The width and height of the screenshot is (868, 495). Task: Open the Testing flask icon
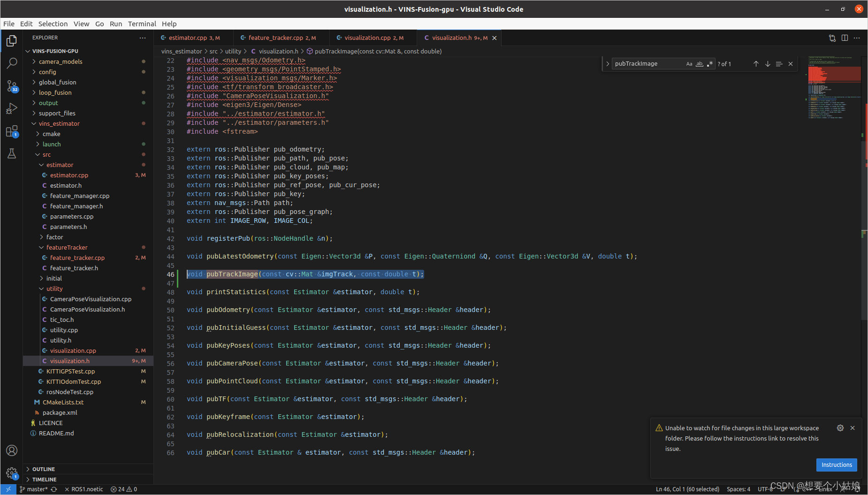[12, 153]
